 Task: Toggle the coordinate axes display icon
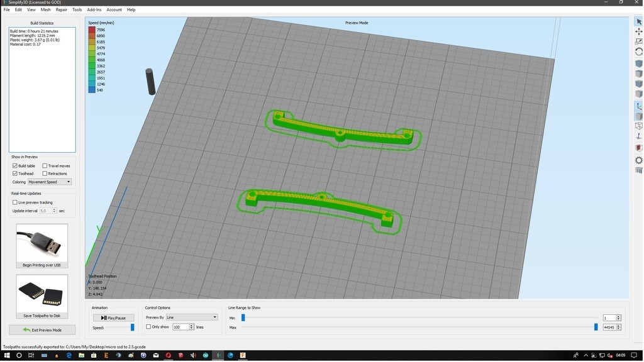point(639,106)
